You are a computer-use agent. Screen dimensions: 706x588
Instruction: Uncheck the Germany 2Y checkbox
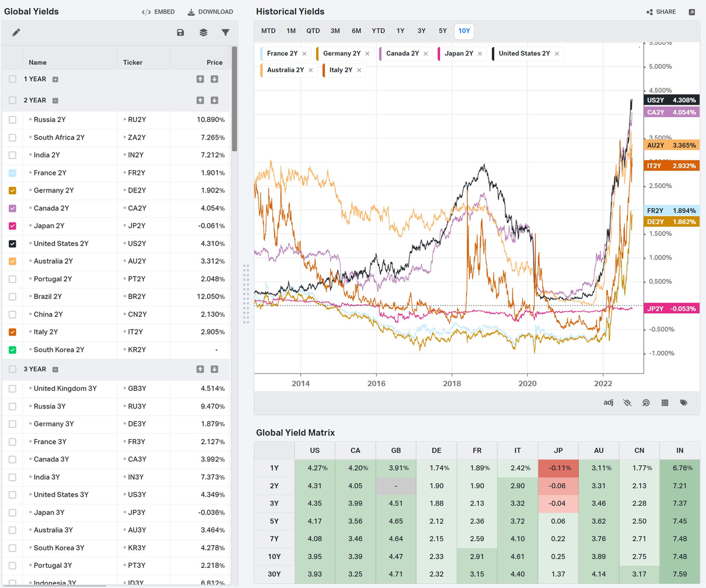(12, 190)
